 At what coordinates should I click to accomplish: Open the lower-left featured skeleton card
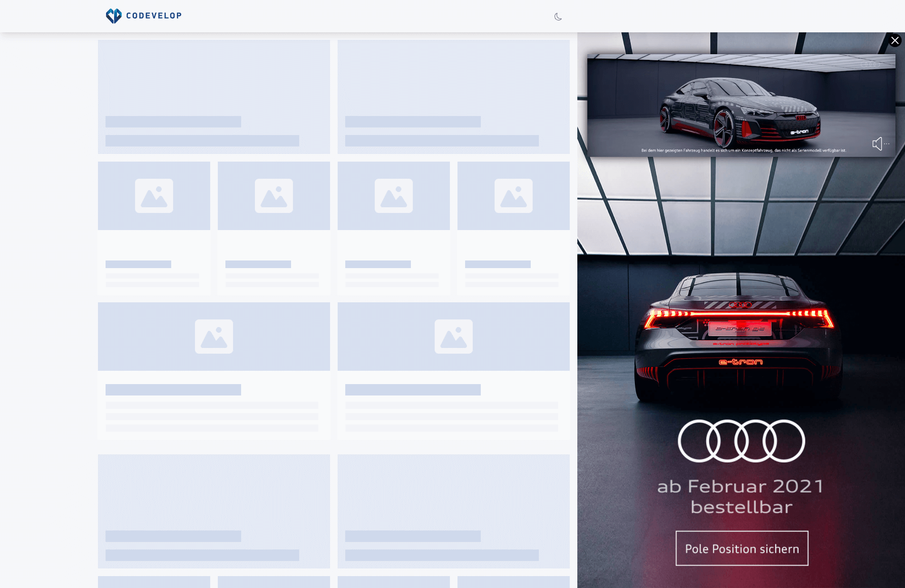[x=214, y=511]
